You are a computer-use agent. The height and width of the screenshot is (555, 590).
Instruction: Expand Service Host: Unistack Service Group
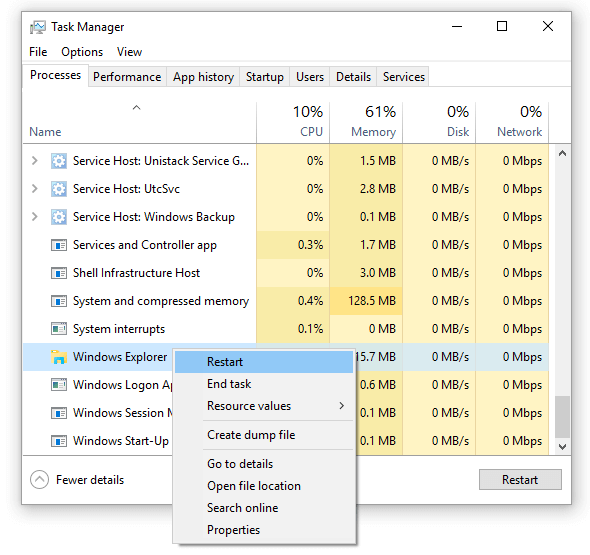click(35, 161)
